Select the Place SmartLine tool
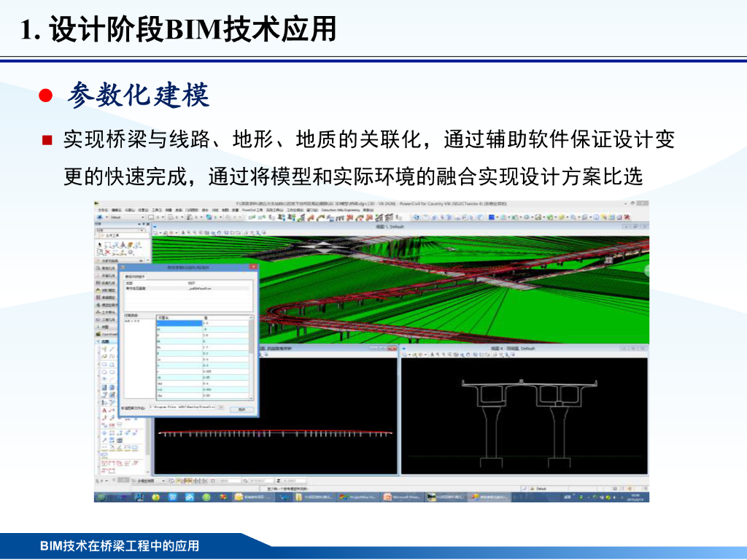747x560 pixels. 104,349
